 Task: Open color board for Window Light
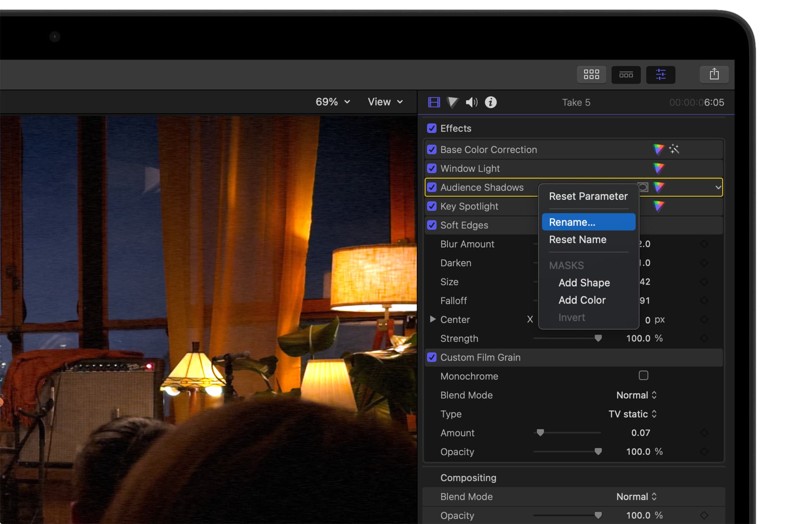point(658,168)
